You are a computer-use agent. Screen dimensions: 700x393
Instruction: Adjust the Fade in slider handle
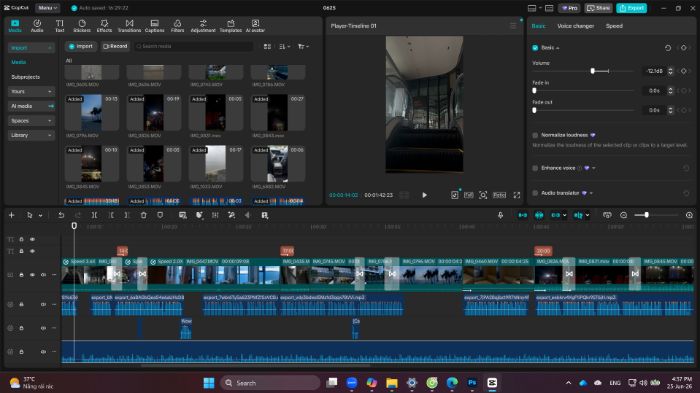534,91
